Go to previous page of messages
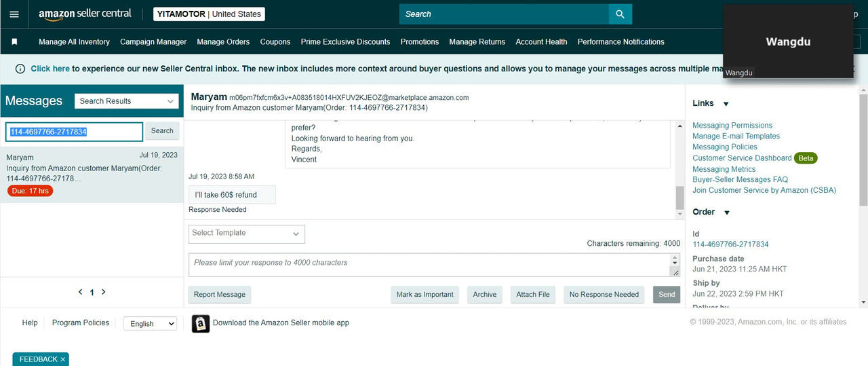The width and height of the screenshot is (868, 366). coord(81,292)
